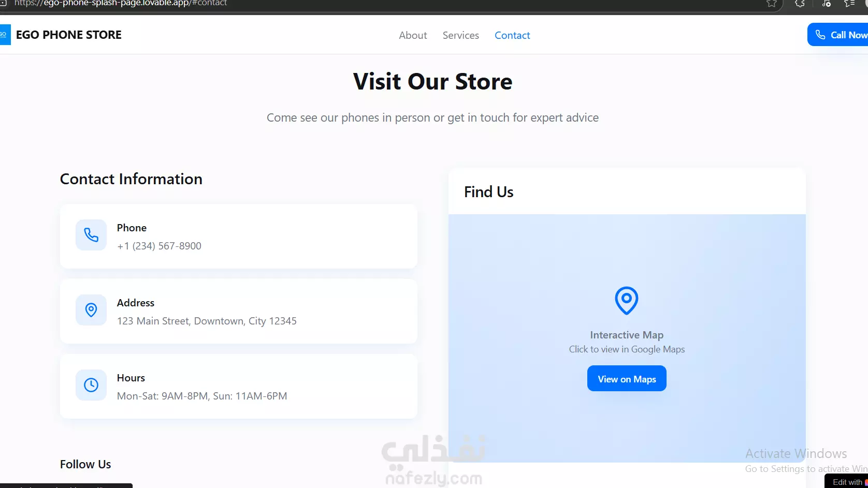Image resolution: width=868 pixels, height=488 pixels.
Task: Open the Services nav link
Action: 460,35
